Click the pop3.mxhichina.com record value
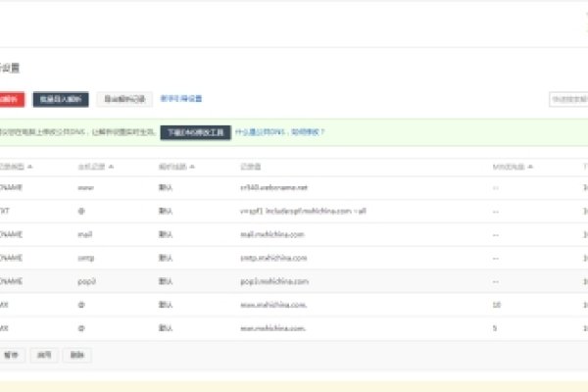Image resolution: width=588 pixels, height=392 pixels. pos(274,281)
